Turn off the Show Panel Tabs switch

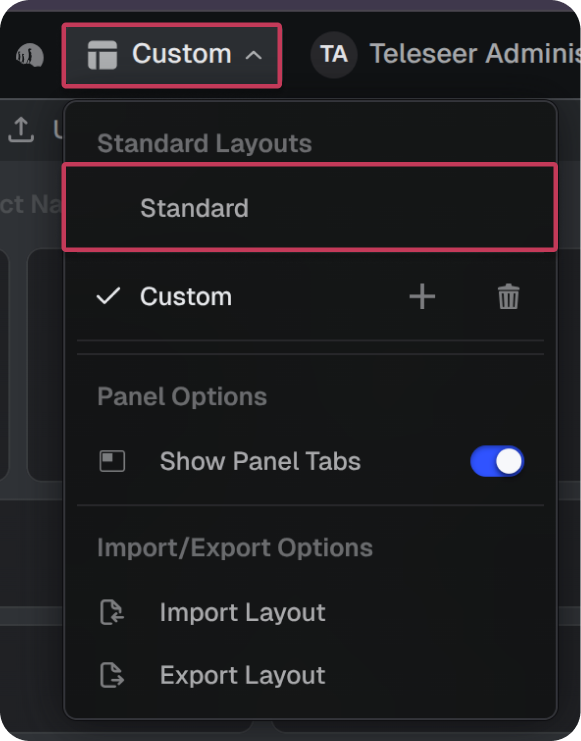point(497,461)
